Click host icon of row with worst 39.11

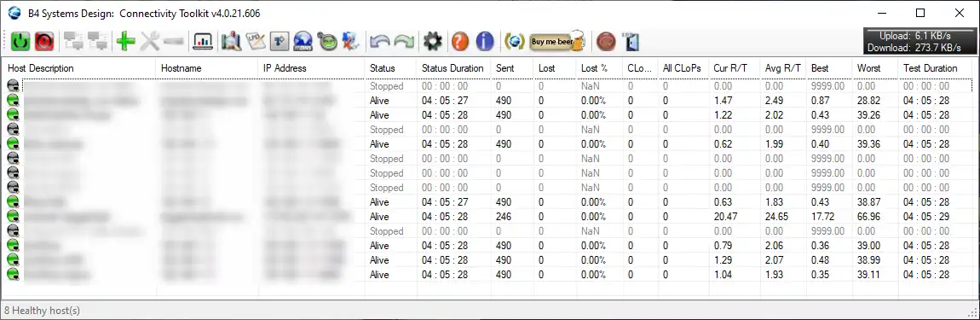[x=13, y=274]
